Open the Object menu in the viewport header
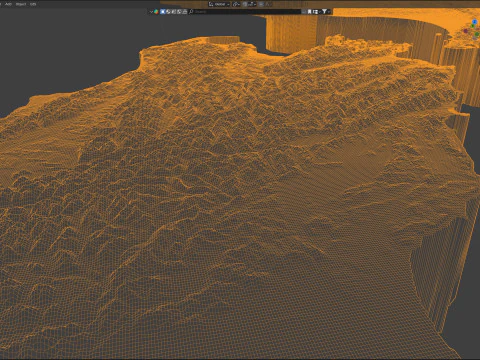 coord(21,4)
